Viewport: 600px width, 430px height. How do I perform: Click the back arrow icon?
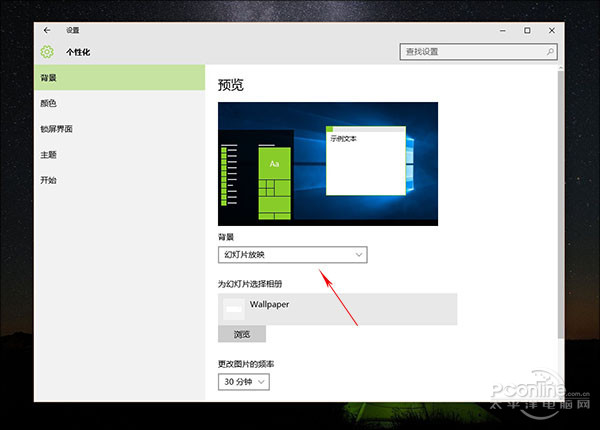tap(47, 30)
